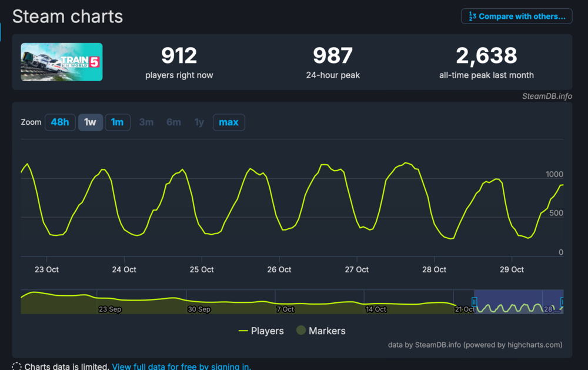Click the 30 Sep navigator label
Viewport: 588px width, 370px height.
point(199,309)
